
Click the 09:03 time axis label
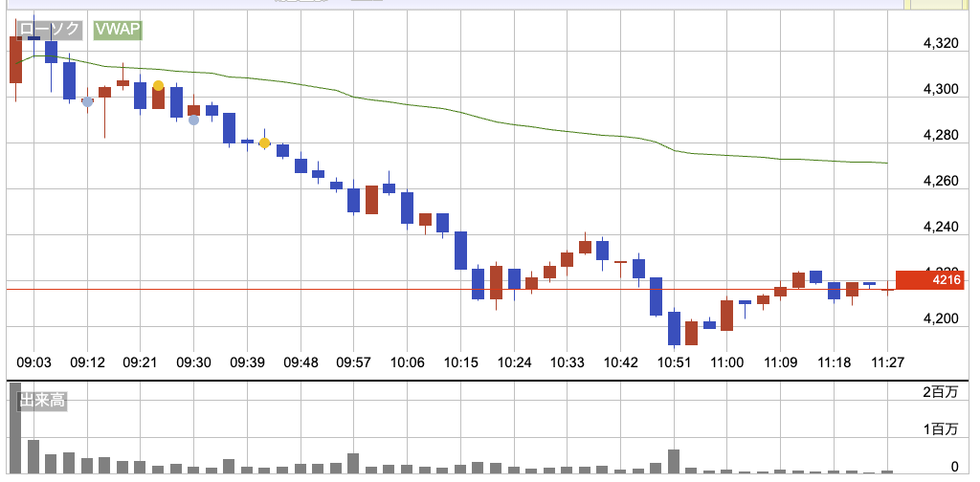coord(34,362)
